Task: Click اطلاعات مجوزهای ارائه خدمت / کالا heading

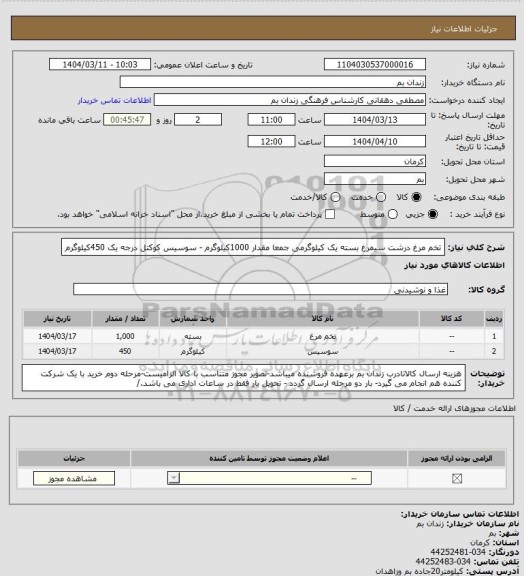Action: point(454,408)
